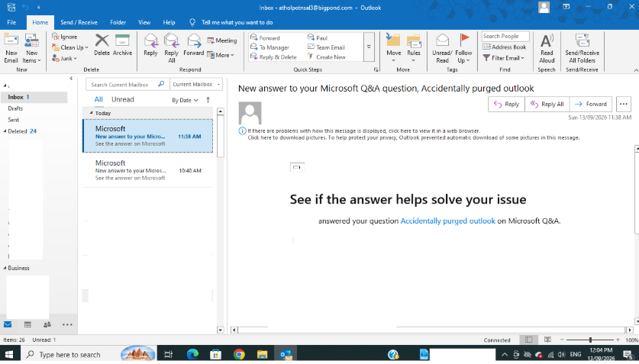The image size is (639, 364).
Task: Show All messages filter
Action: tap(98, 99)
